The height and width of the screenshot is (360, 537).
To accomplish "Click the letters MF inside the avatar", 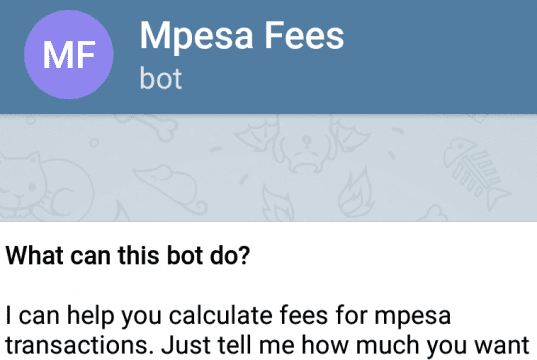I will (x=69, y=55).
